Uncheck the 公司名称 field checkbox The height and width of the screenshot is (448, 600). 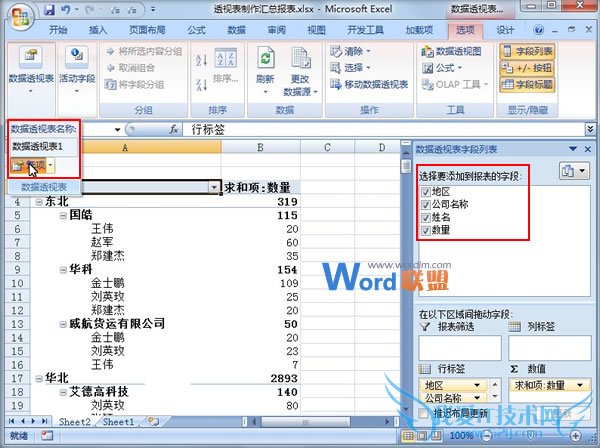click(426, 205)
